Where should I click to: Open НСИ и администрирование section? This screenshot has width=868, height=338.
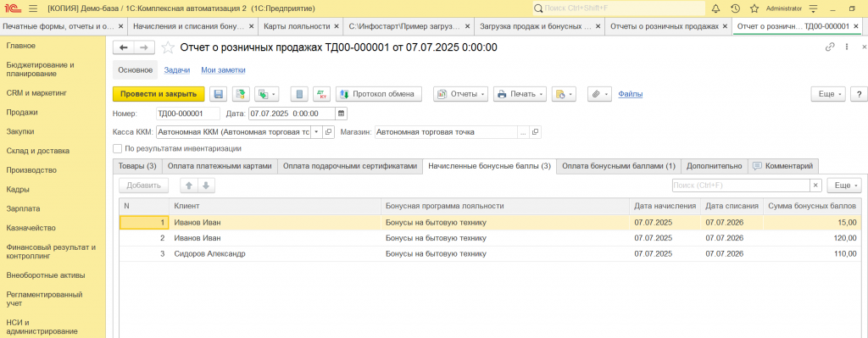click(42, 326)
